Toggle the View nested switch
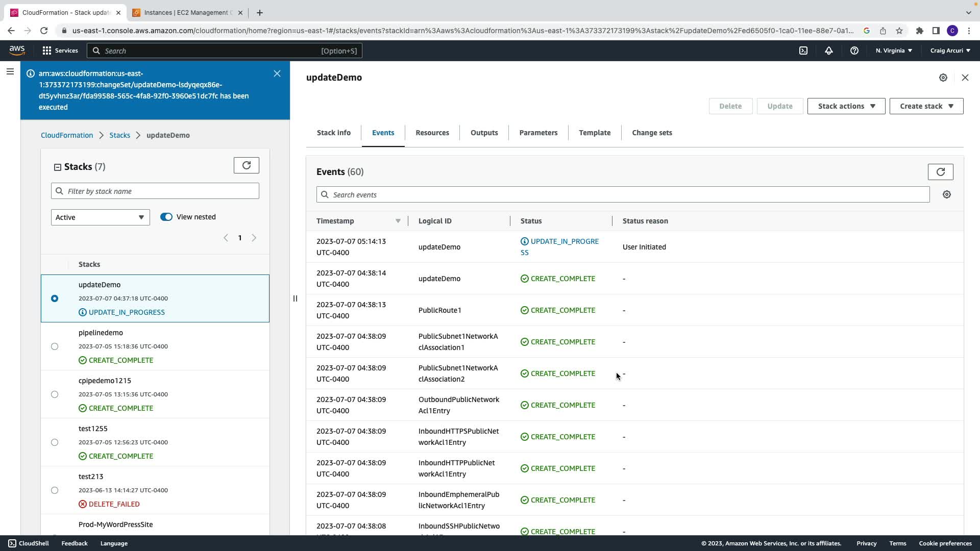This screenshot has width=980, height=551. [x=166, y=217]
